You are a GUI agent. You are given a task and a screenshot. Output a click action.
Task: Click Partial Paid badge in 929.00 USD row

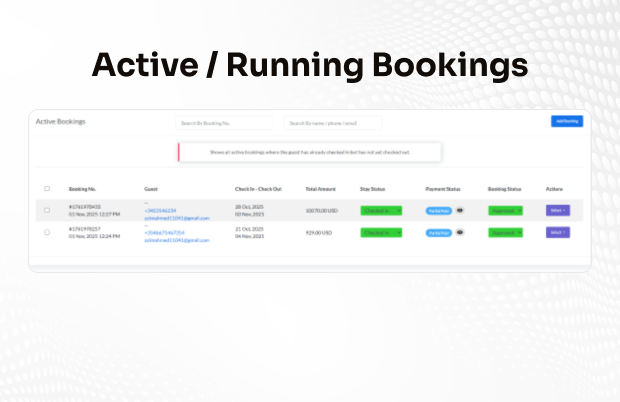[439, 233]
